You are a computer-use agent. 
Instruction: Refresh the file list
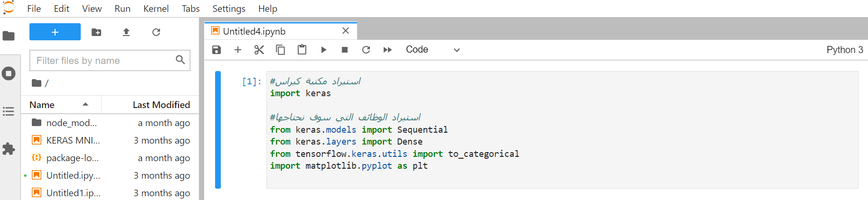(x=156, y=32)
